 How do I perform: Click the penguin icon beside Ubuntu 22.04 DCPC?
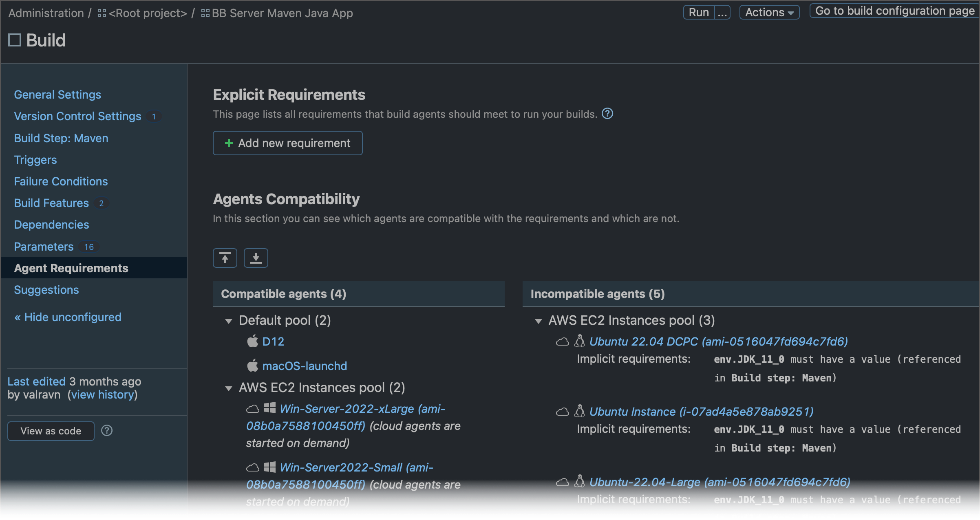578,341
